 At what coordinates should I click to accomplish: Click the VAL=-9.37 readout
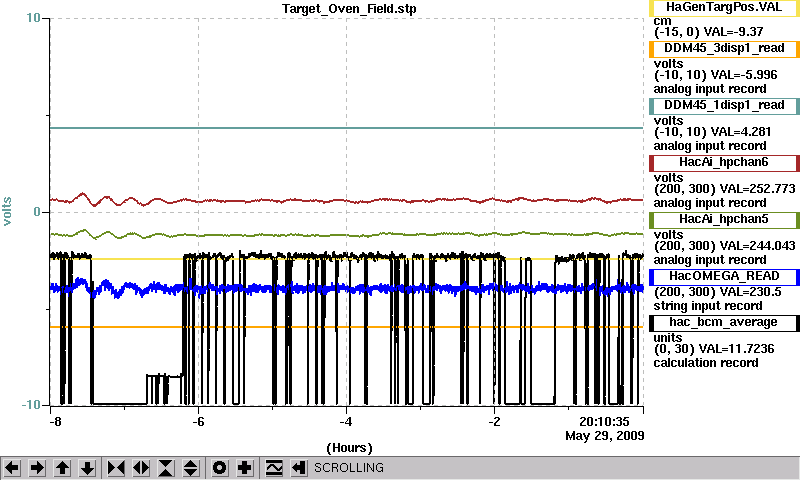click(x=733, y=32)
